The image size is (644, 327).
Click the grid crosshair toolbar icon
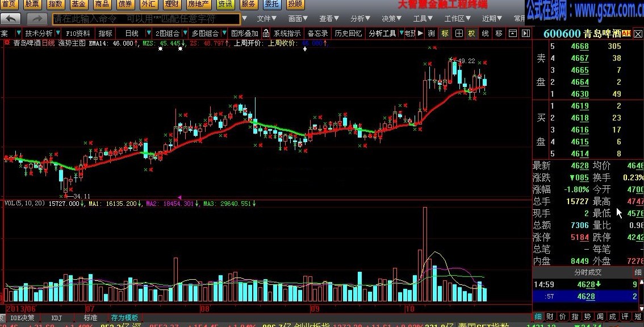459,34
